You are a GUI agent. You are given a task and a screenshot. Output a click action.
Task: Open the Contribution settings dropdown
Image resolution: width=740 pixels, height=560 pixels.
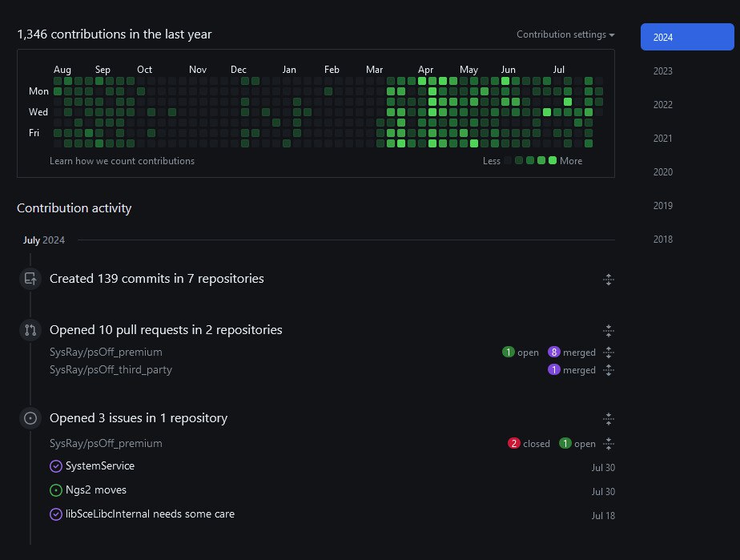(565, 34)
